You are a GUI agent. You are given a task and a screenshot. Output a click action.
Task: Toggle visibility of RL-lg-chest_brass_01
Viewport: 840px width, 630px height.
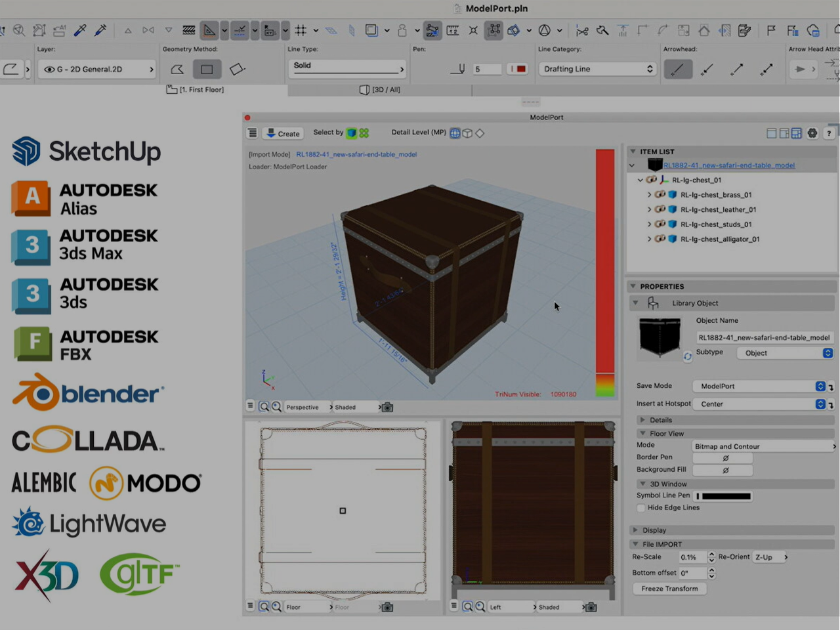pyautogui.click(x=660, y=195)
